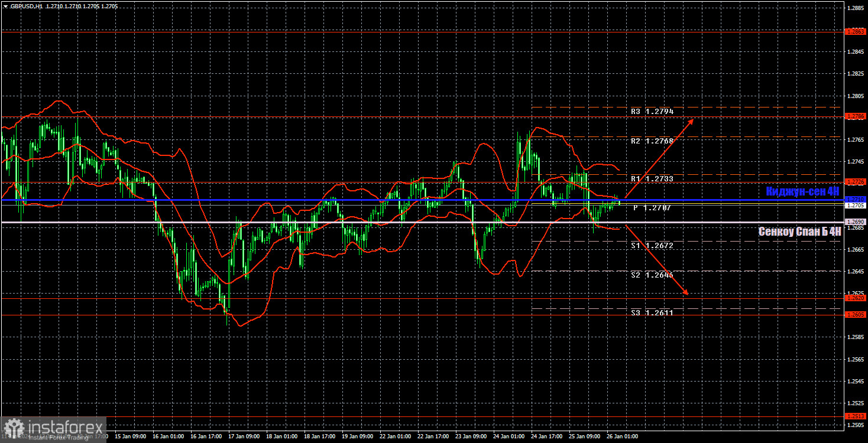The height and width of the screenshot is (443, 868).
Task: Click the 1.2665 price axis value
Action: tap(856, 250)
